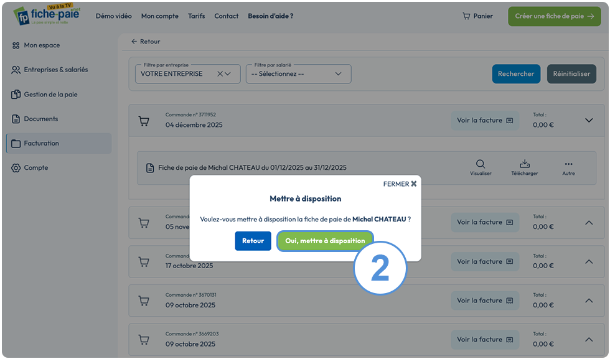Image resolution: width=610 pixels, height=364 pixels.
Task: Open Démo vidéo menu item
Action: pos(113,16)
